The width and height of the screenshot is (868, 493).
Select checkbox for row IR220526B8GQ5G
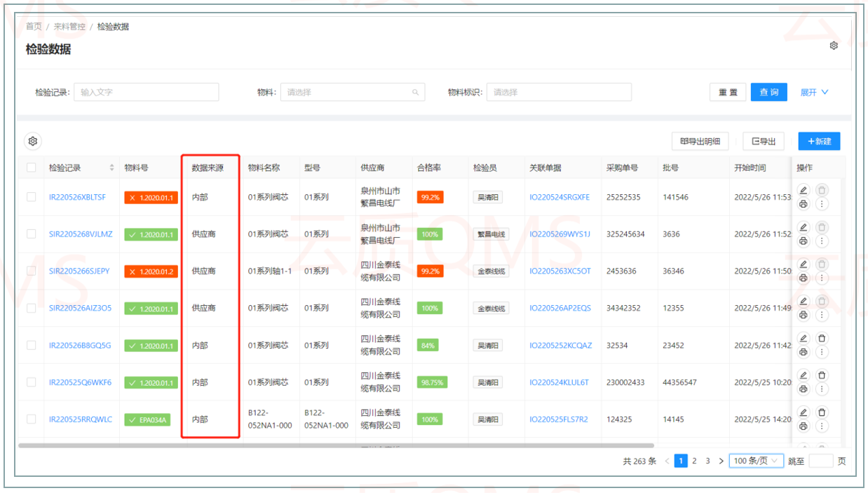(32, 345)
